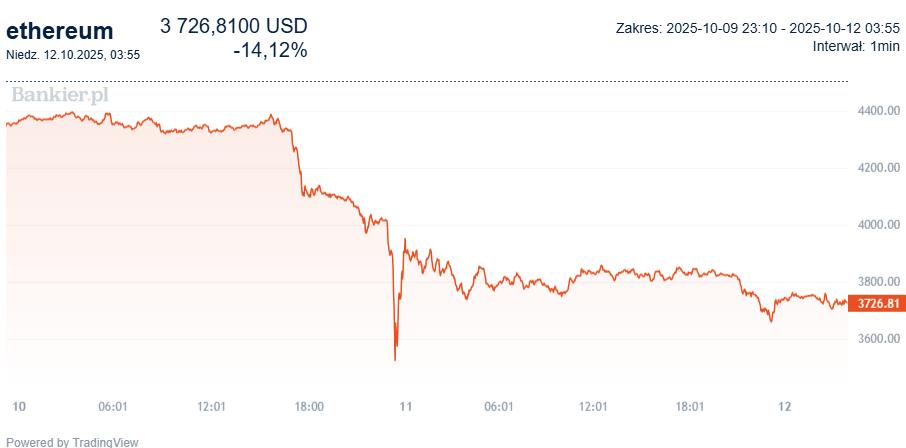Image resolution: width=906 pixels, height=448 pixels.
Task: Click the day 12 time axis marker
Action: [785, 407]
